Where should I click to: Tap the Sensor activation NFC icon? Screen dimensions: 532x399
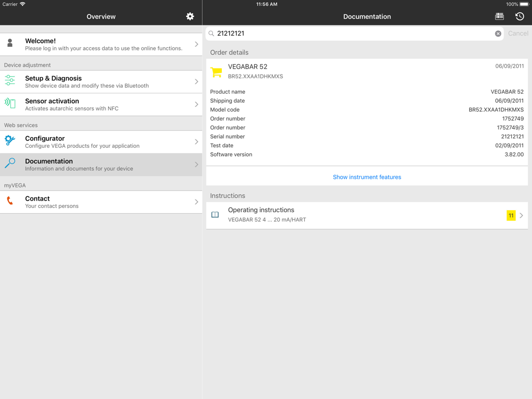pos(10,103)
